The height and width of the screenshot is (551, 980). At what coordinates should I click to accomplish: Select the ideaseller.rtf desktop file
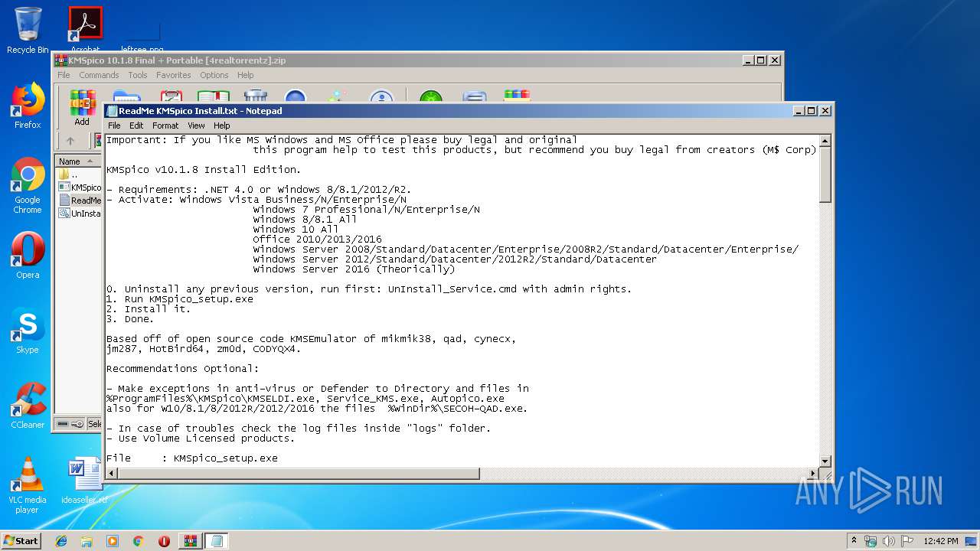(84, 481)
